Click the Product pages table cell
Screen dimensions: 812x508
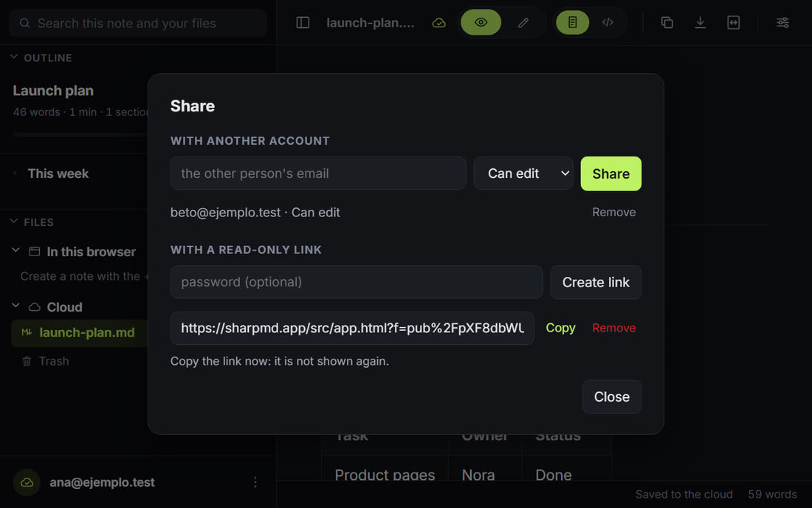point(385,475)
